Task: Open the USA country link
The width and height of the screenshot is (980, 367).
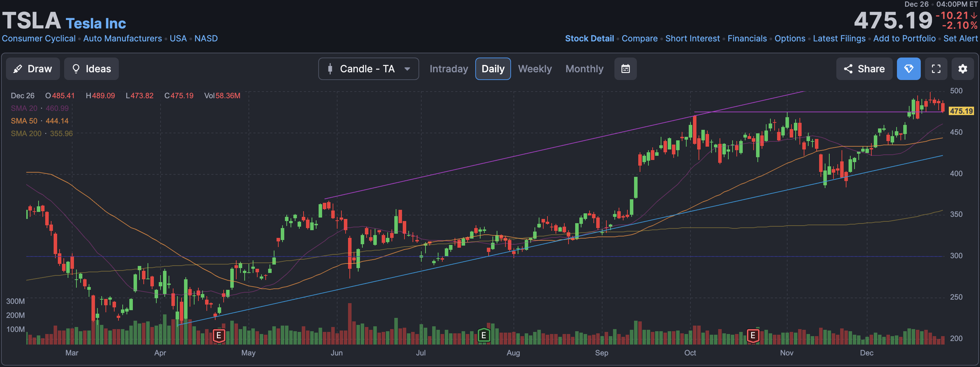Action: tap(178, 39)
